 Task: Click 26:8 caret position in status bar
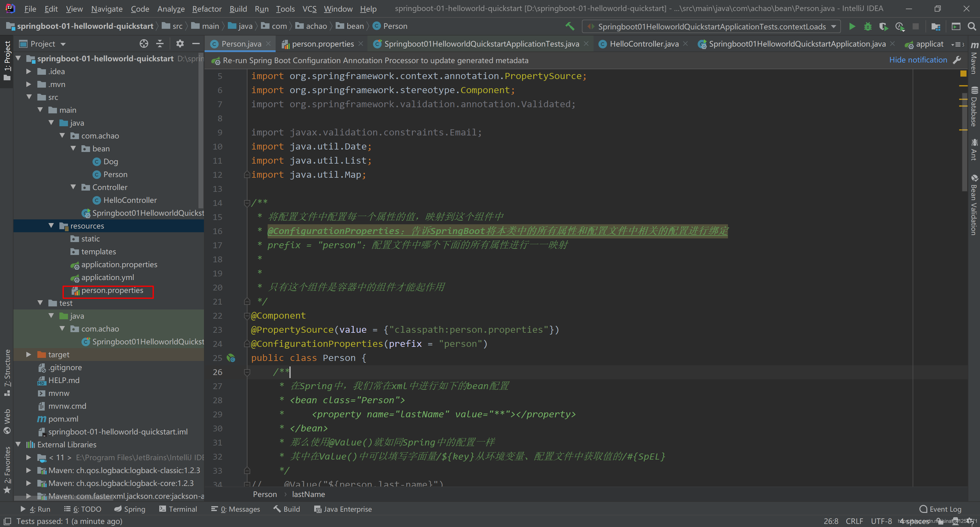point(831,521)
